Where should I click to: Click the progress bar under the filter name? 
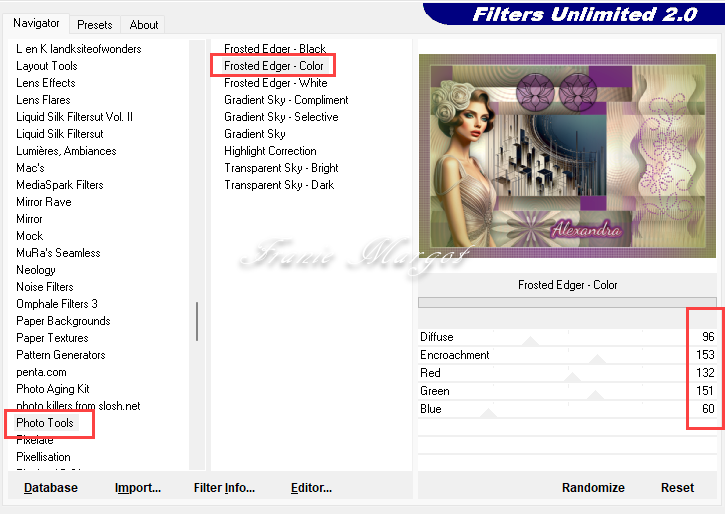(567, 302)
